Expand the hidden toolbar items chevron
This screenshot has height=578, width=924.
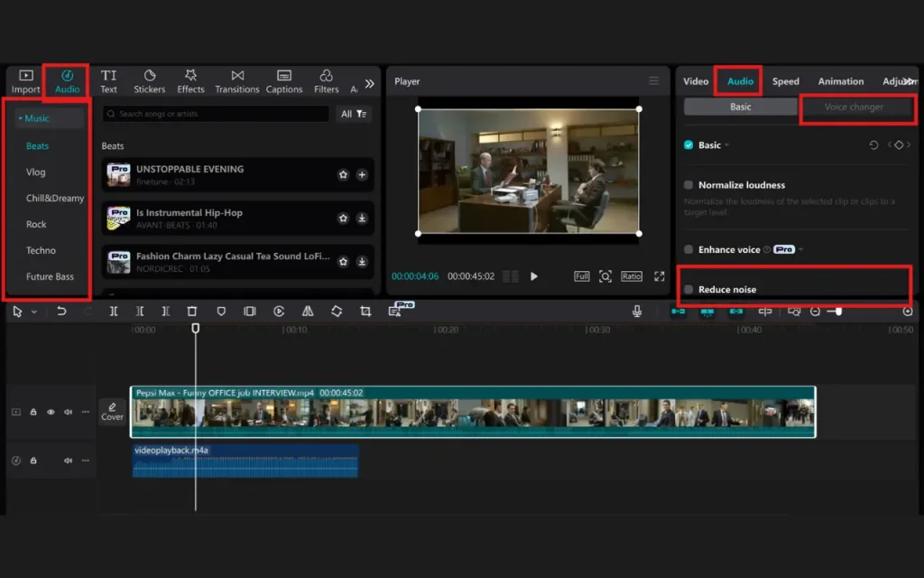pyautogui.click(x=369, y=81)
